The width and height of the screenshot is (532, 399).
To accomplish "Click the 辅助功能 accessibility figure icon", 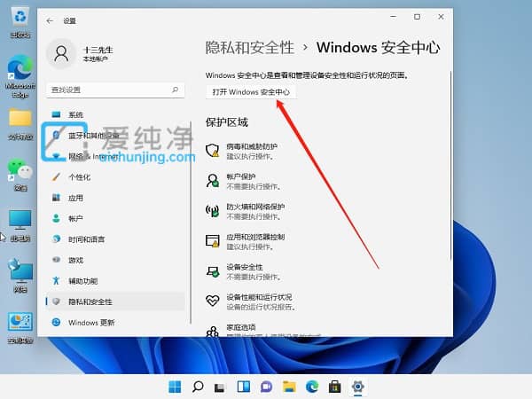I will coord(57,280).
